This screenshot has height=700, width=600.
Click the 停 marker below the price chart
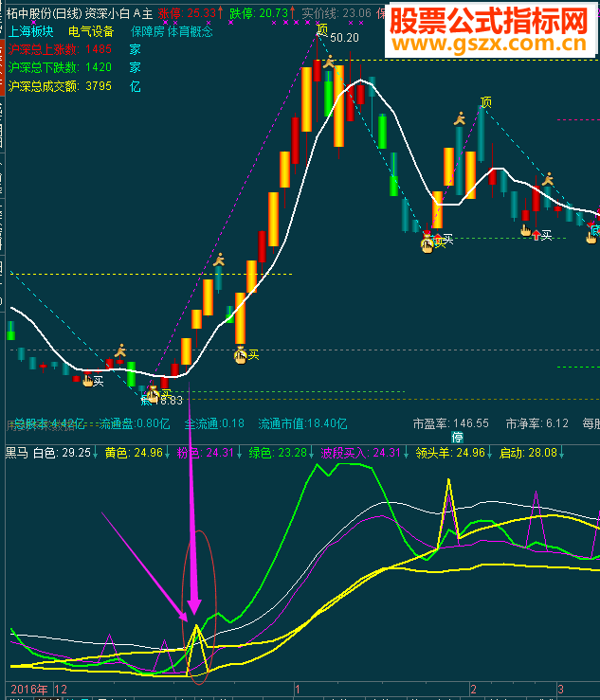(457, 437)
